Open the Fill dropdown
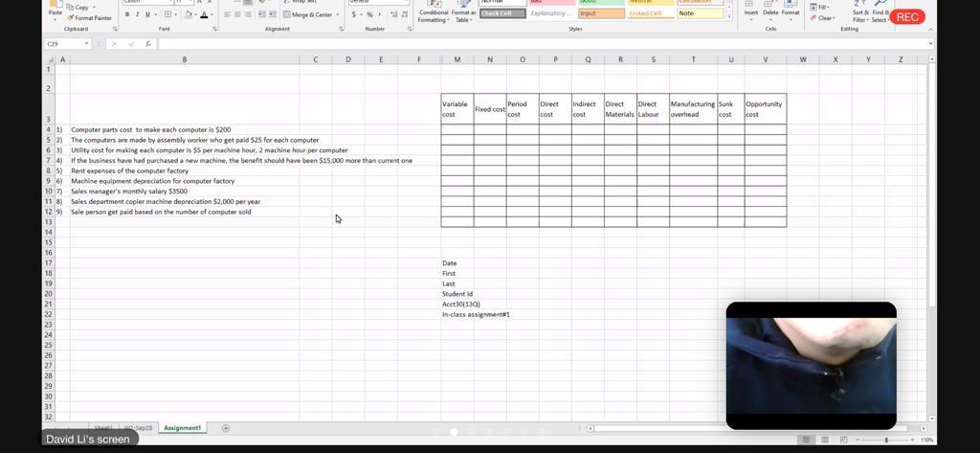The width and height of the screenshot is (980, 453). click(820, 7)
